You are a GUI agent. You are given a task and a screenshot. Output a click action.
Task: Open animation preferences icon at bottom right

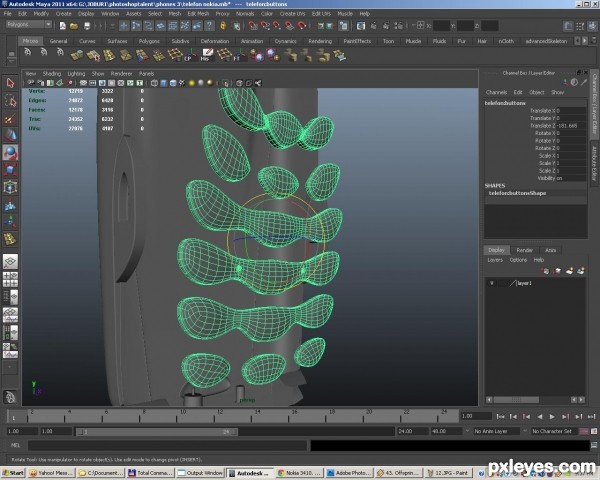(594, 431)
